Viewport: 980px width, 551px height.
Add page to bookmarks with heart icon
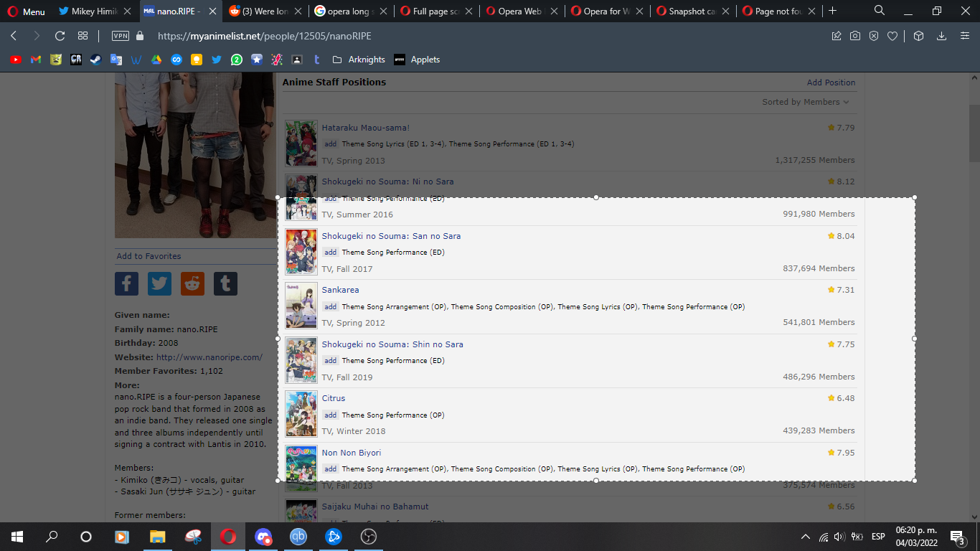pyautogui.click(x=892, y=36)
